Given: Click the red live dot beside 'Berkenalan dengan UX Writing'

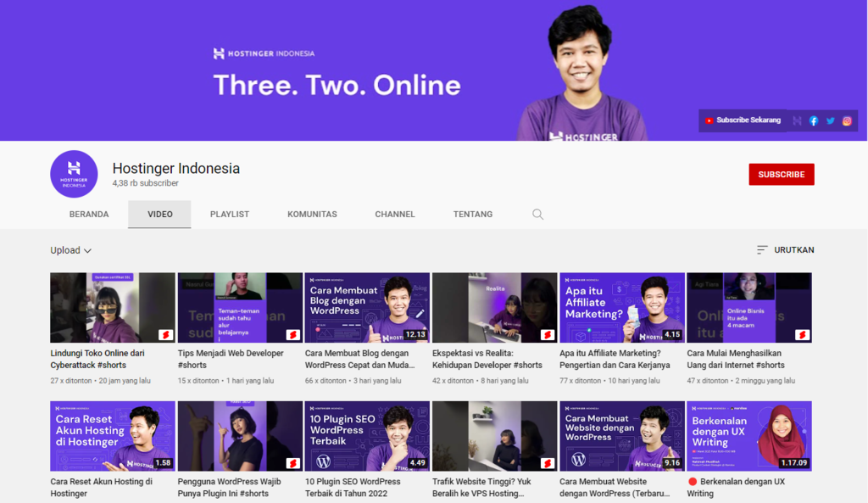Looking at the screenshot, I should coord(692,481).
